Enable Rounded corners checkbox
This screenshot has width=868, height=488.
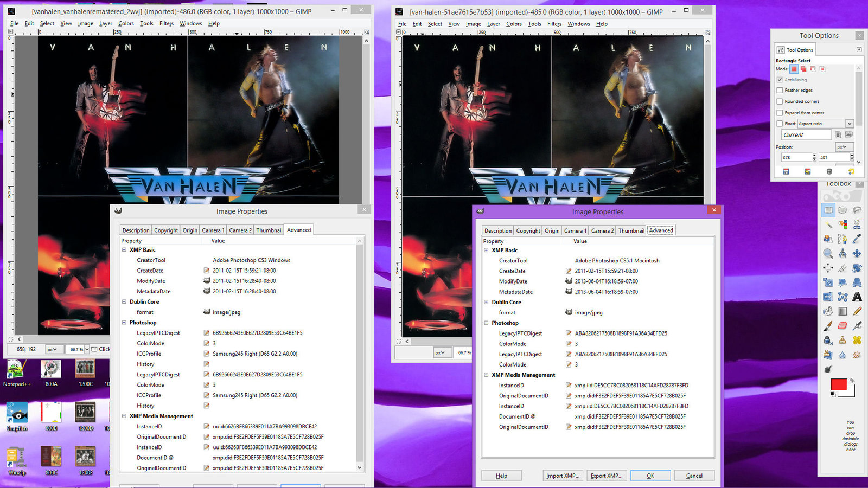click(x=780, y=101)
